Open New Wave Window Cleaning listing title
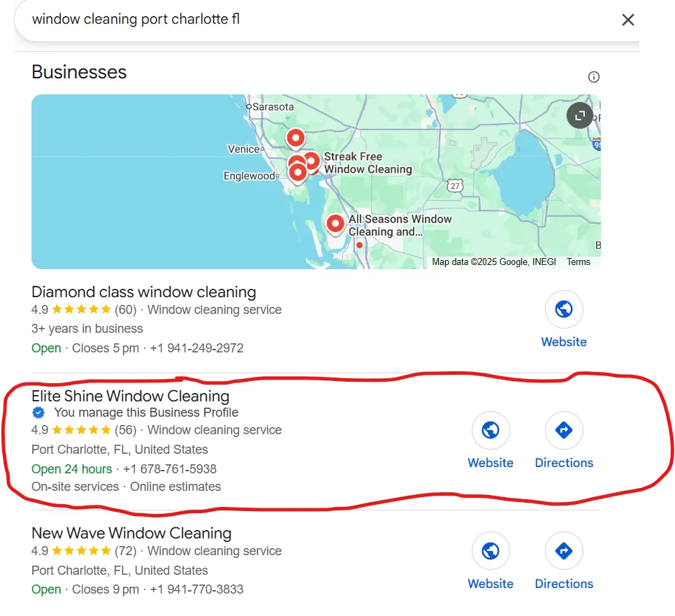 pyautogui.click(x=132, y=533)
